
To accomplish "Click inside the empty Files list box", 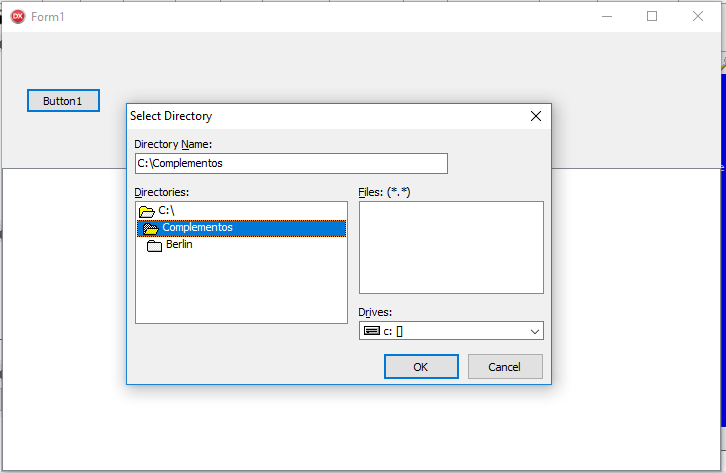I will tap(451, 247).
